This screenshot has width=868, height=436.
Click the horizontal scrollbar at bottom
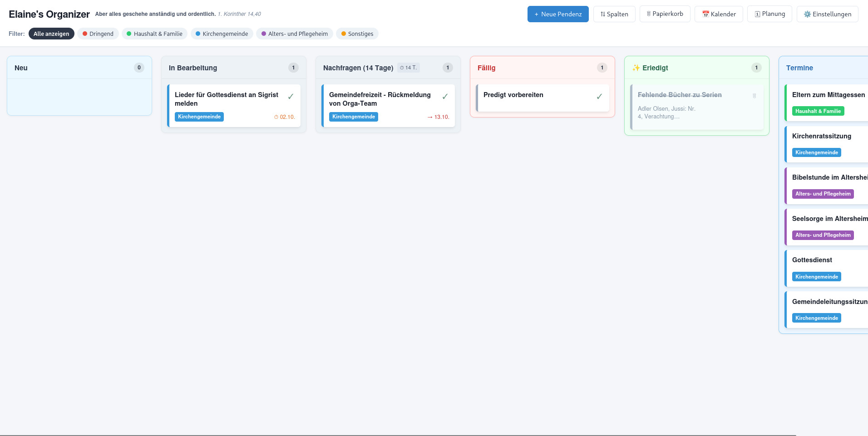point(398,435)
